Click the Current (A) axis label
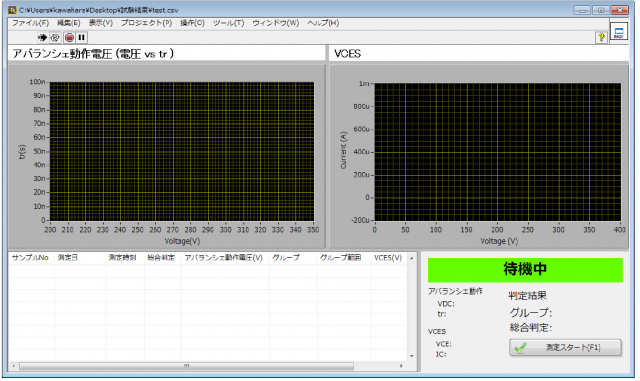This screenshot has height=381, width=640. coord(343,150)
